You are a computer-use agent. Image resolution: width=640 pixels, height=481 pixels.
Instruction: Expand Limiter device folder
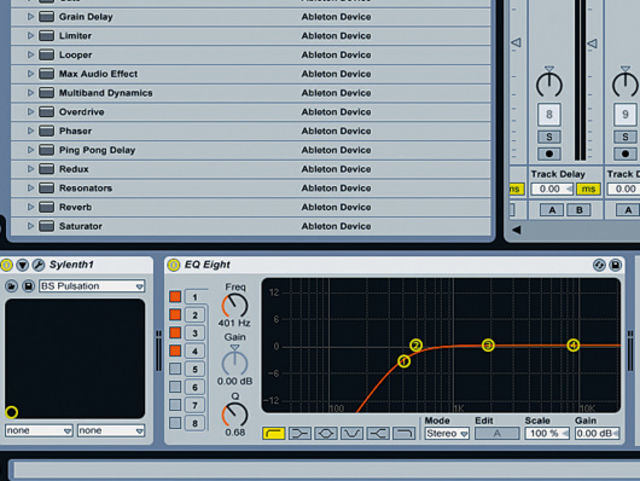[x=30, y=36]
